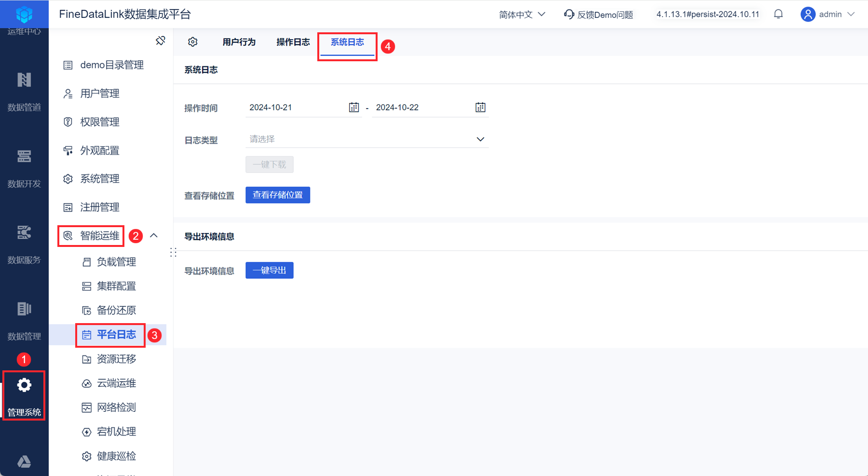Click the 查看存储位置 button

click(278, 195)
